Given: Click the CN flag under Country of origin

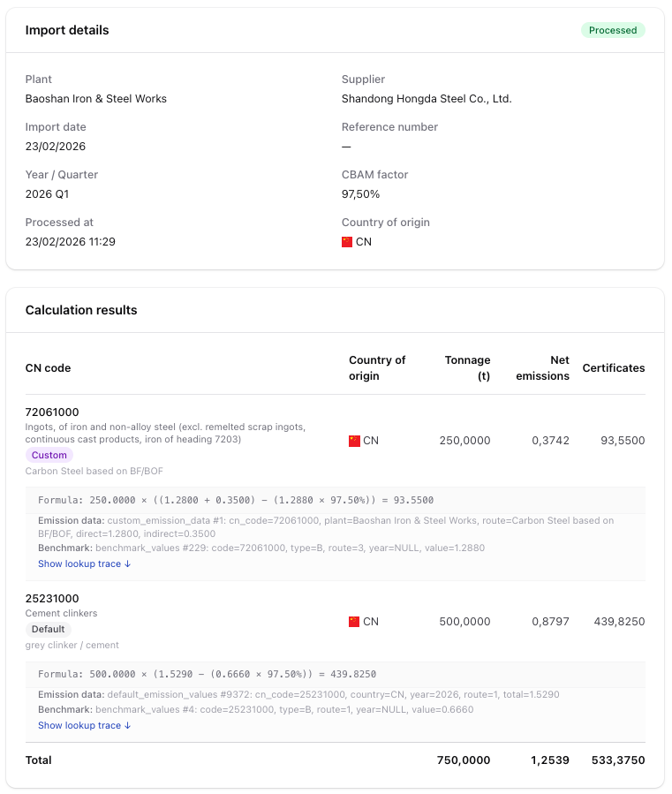Looking at the screenshot, I should tap(348, 241).
